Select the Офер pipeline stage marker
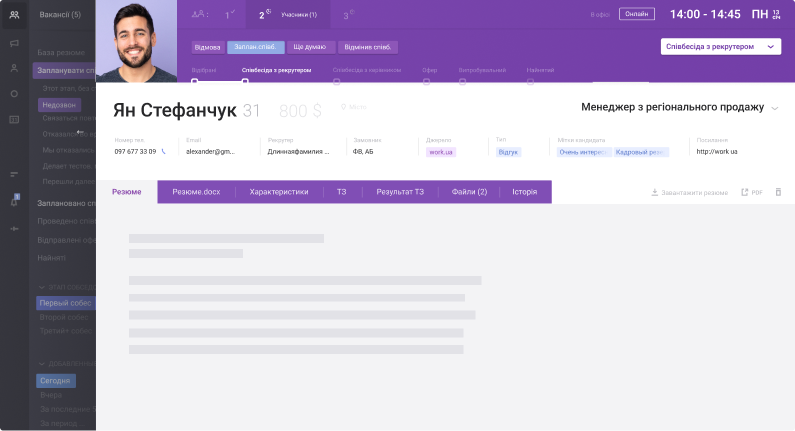The image size is (795, 431). coord(426,81)
